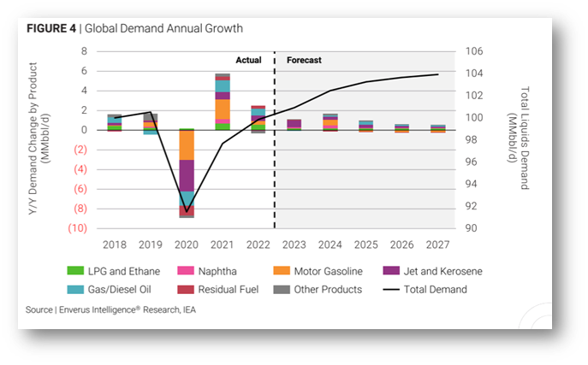Click the 'Forecast' label in the shaded area
The image size is (588, 365).
pyautogui.click(x=303, y=61)
